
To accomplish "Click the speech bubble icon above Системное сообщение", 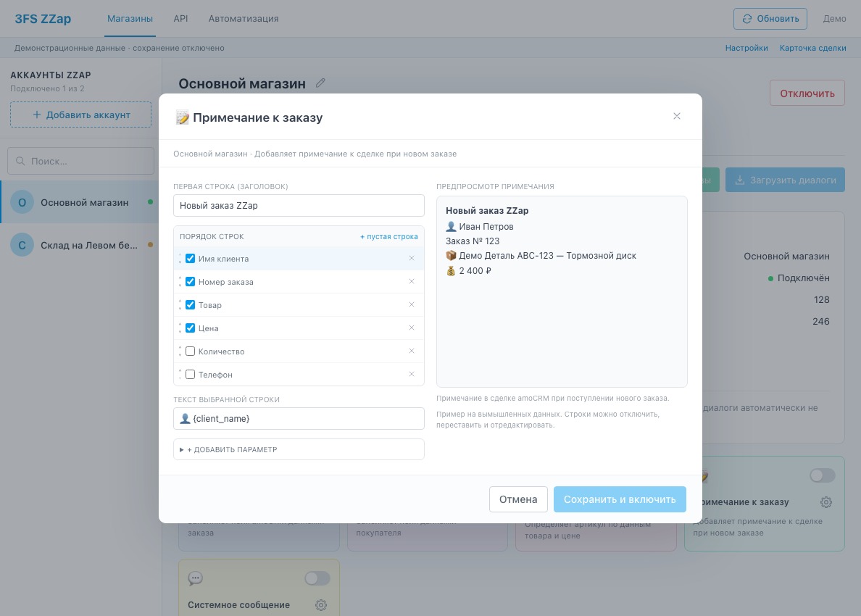I will click(x=195, y=578).
